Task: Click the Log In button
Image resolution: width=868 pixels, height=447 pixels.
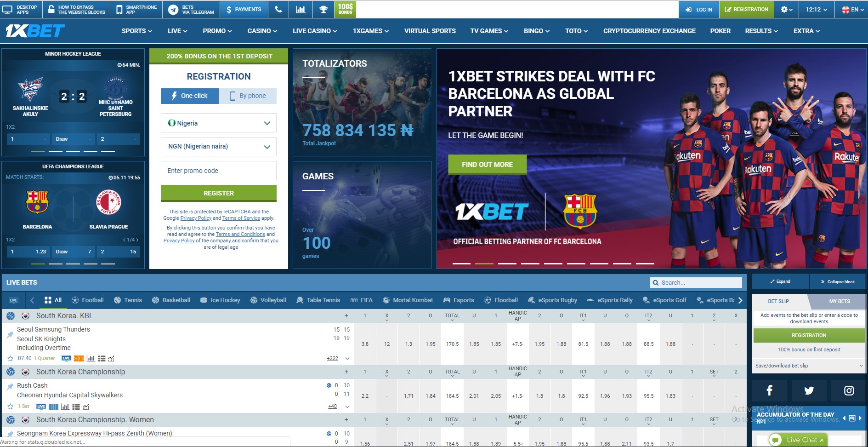Action: pos(698,9)
